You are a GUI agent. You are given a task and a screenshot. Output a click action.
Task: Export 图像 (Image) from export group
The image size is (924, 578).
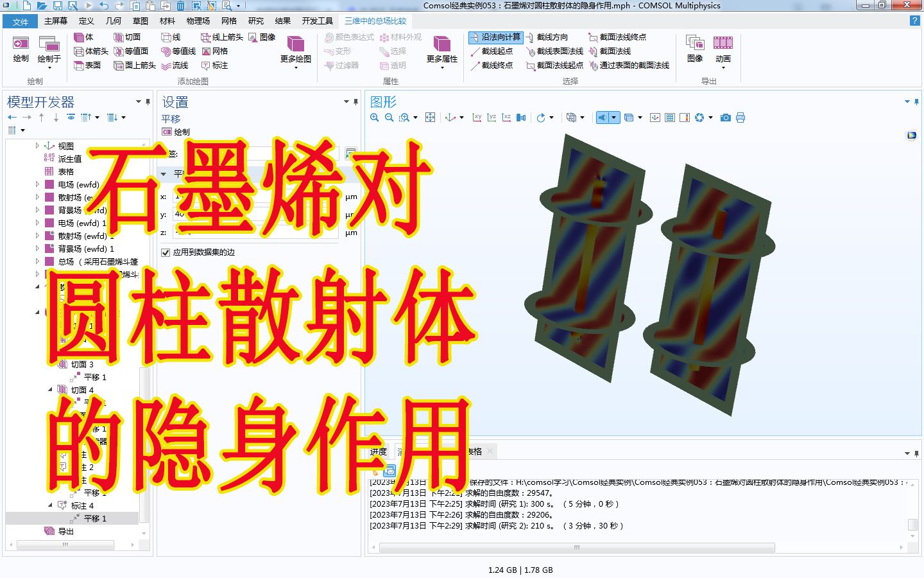click(695, 49)
